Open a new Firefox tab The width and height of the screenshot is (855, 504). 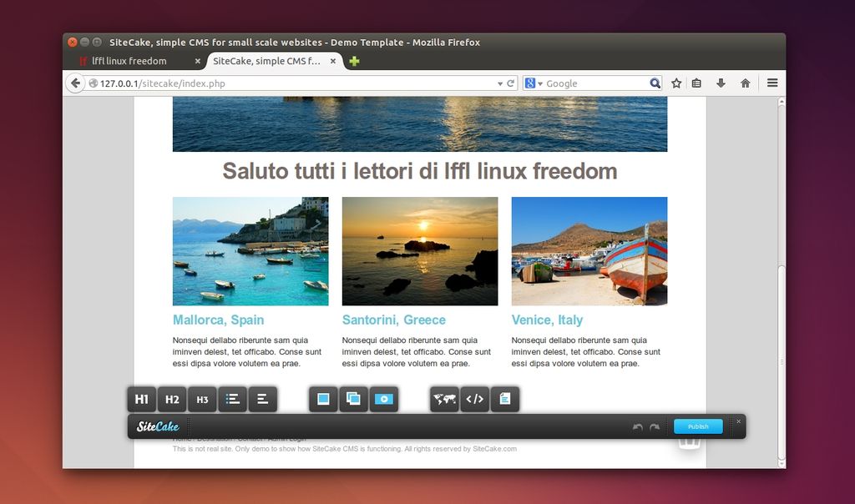(354, 61)
